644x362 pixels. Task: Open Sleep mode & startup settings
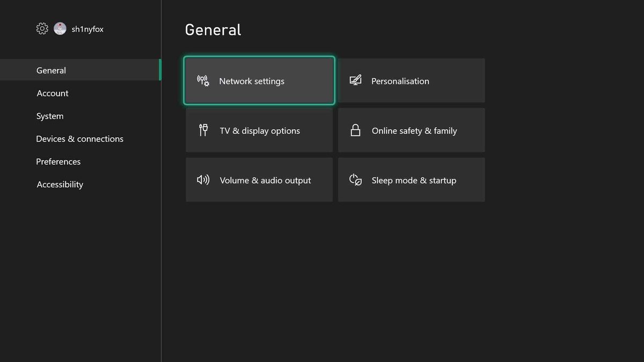pos(411,180)
